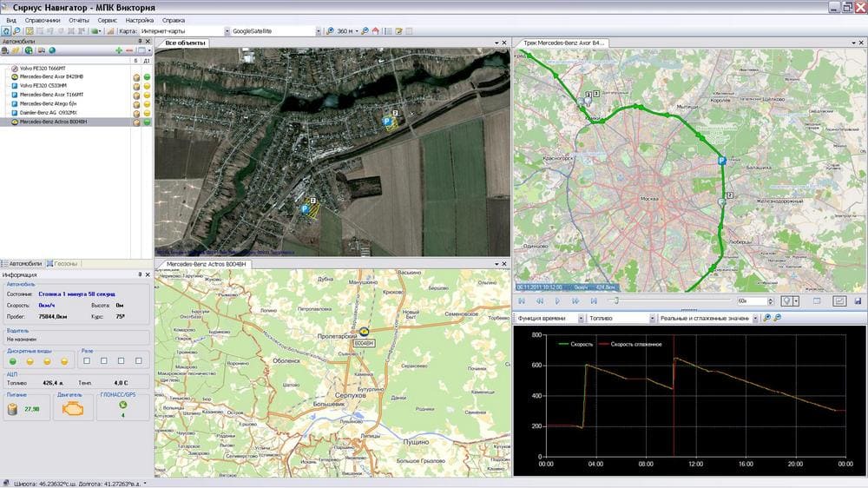Click the green plus add vehicle icon
Image resolution: width=868 pixels, height=488 pixels.
point(119,50)
